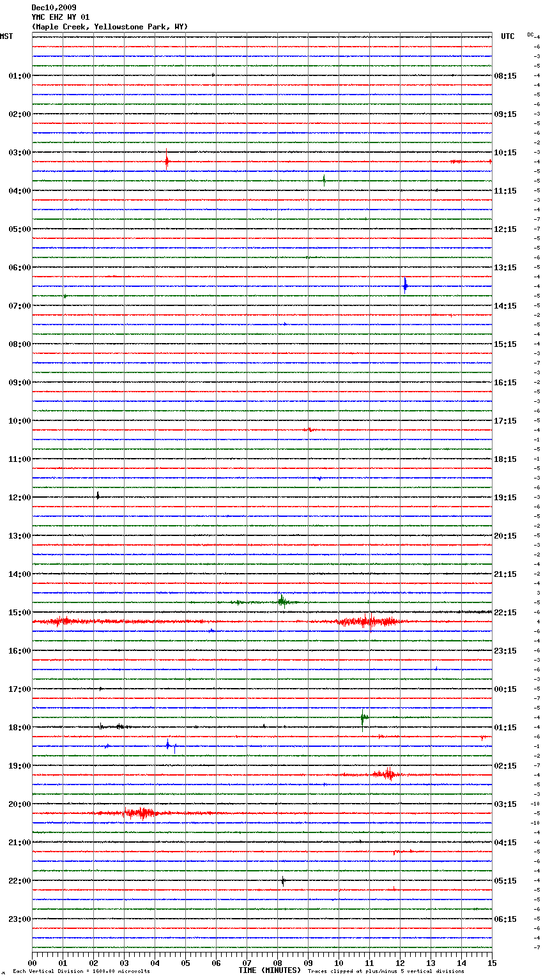
Task: Click the '(Maple Creek, Yellowstone Park, WY)' title
Action: pyautogui.click(x=110, y=27)
